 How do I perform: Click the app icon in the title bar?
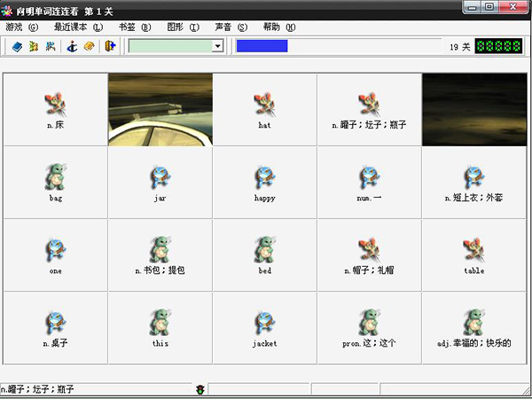point(6,12)
